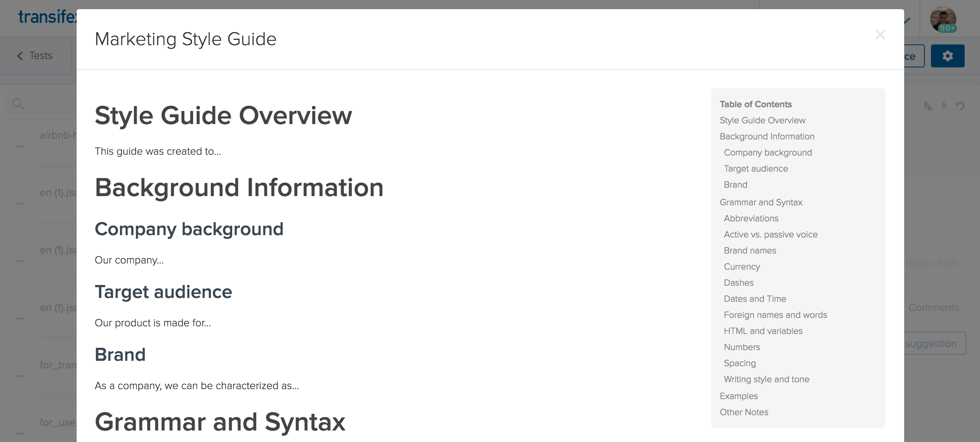Navigate to Style Guide Overview section
The width and height of the screenshot is (980, 442).
762,120
